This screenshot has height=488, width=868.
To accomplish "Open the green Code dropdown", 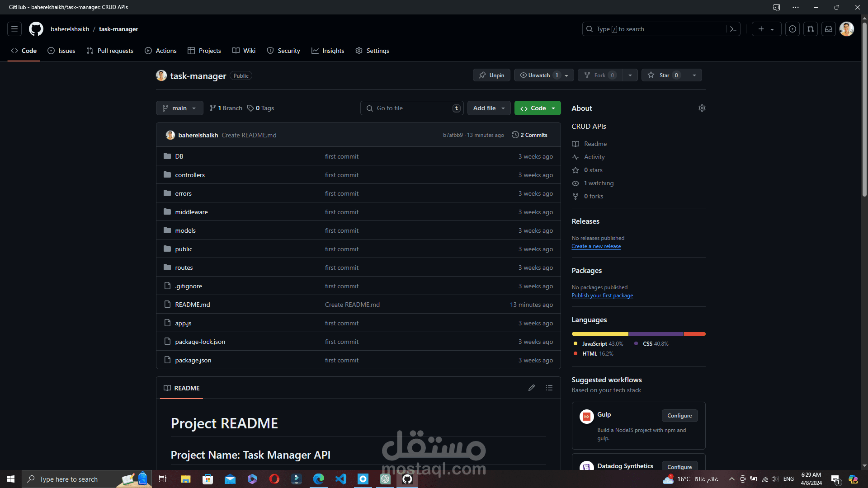I will (538, 108).
